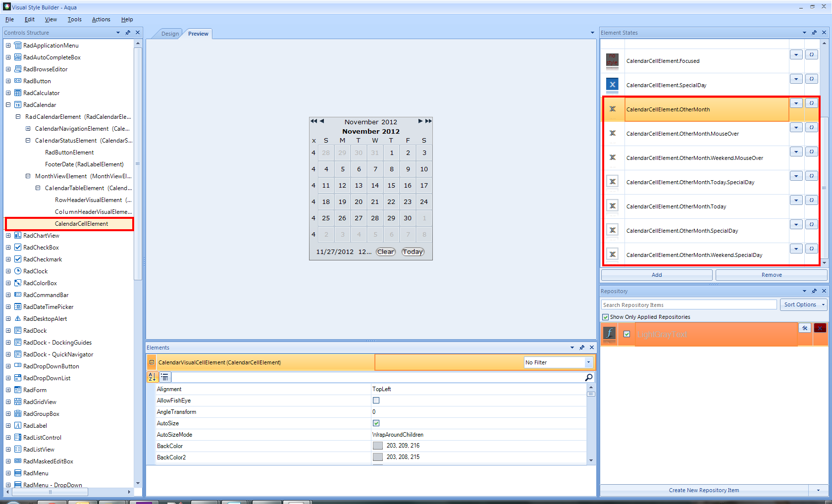
Task: Click the LightGrayText repository item type icon
Action: pyautogui.click(x=609, y=334)
